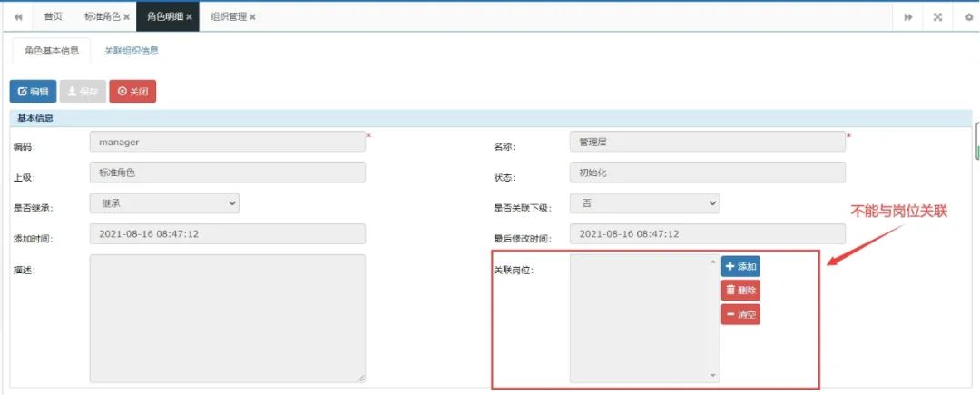Viewport: 980px width, 395px height.
Task: Click the 编码 field containing manager
Action: coord(228,142)
